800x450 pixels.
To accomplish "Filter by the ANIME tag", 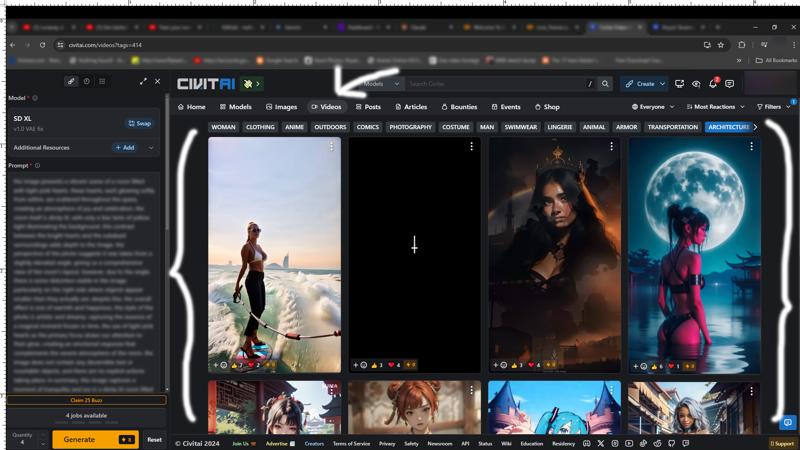I will [294, 127].
